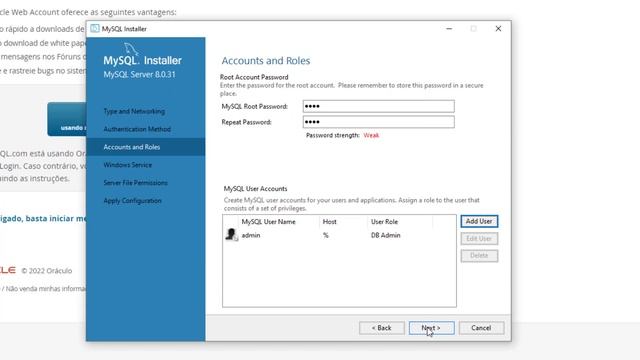Open the Authentication Method step
Screen dimensions: 640x360
click(137, 129)
